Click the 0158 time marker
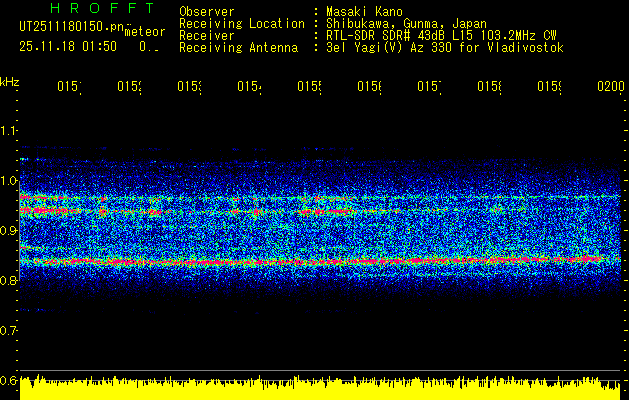This screenshot has height=400, width=629. pyautogui.click(x=489, y=87)
